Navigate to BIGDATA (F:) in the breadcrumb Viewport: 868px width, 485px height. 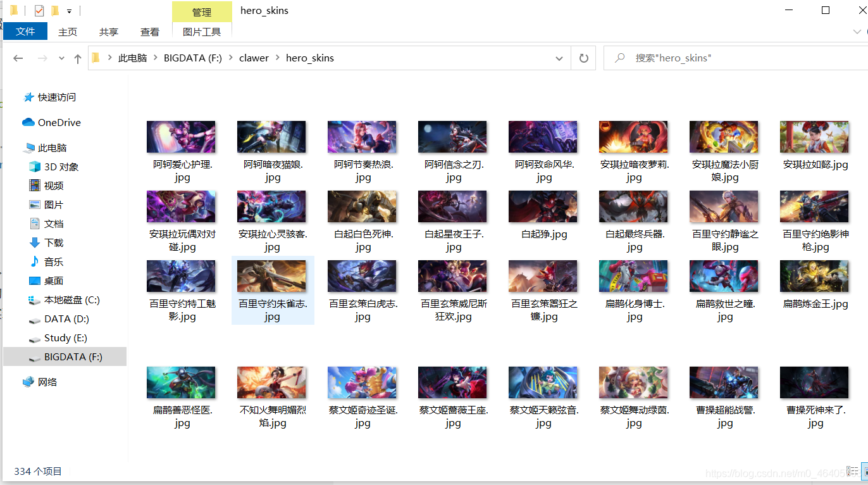193,58
